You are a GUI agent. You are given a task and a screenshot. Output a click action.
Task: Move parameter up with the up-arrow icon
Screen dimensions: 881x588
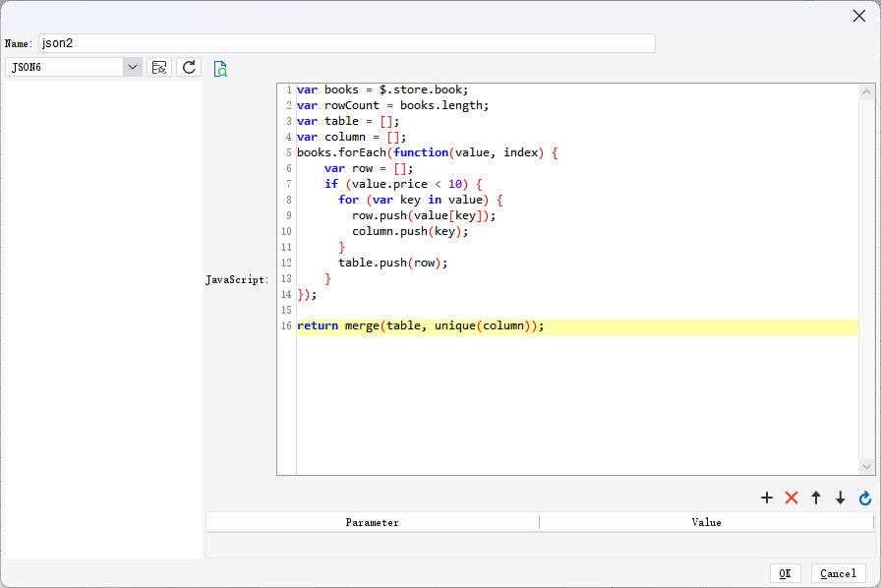pyautogui.click(x=816, y=498)
